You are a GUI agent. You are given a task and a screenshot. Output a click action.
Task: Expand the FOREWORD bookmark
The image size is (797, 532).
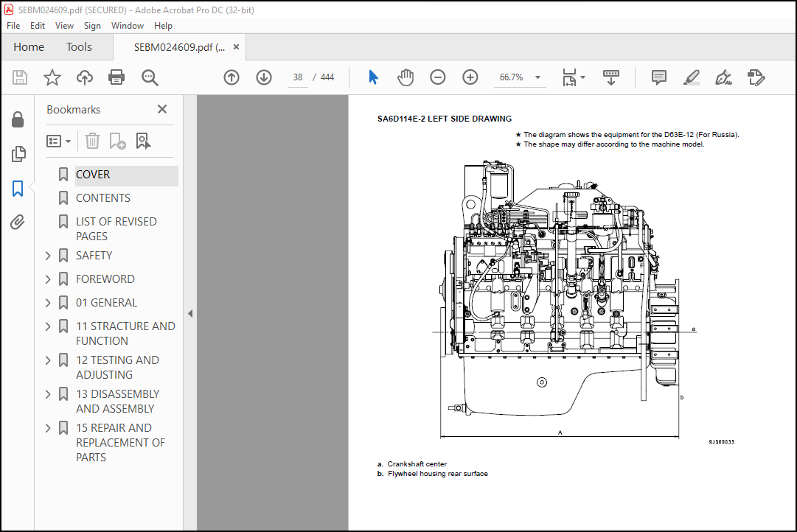[x=48, y=279]
